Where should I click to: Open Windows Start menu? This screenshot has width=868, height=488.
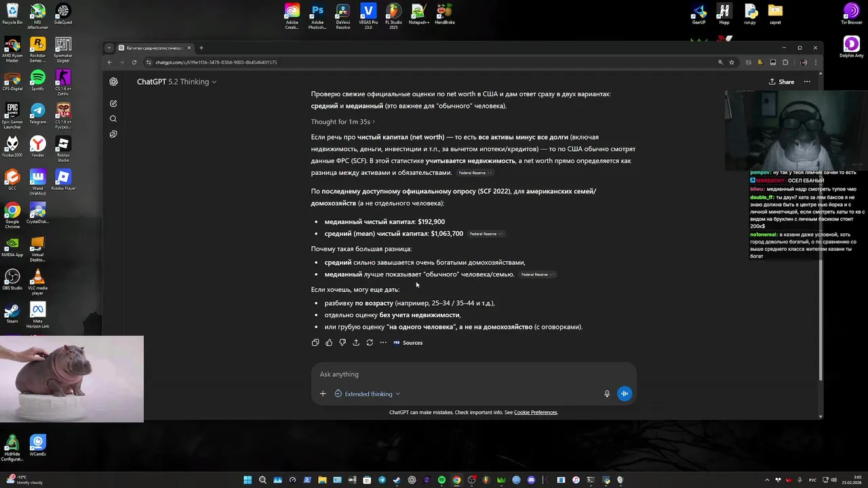248,480
